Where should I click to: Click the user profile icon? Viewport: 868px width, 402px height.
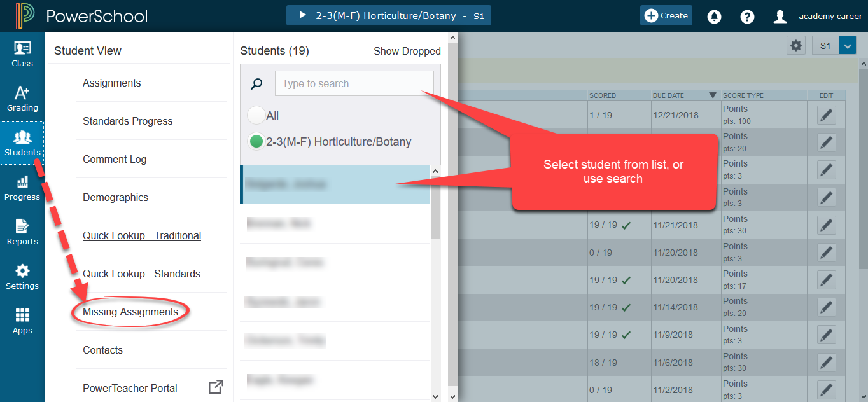[x=780, y=17]
